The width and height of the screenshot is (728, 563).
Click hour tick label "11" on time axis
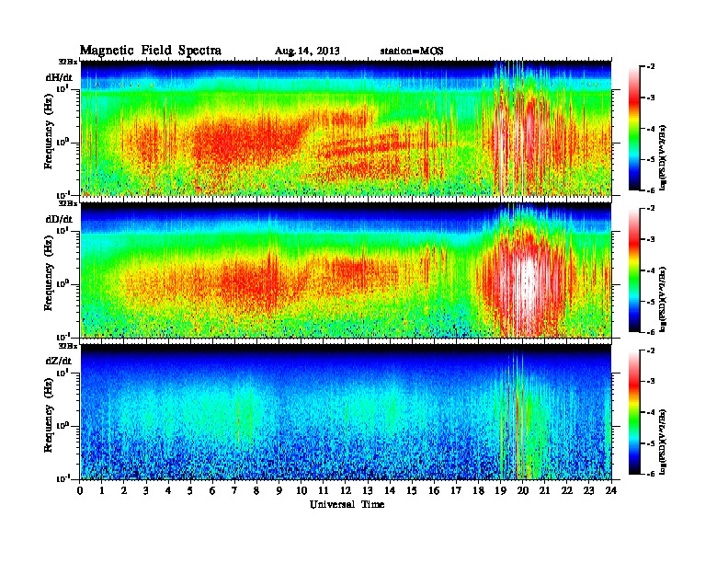[x=324, y=491]
